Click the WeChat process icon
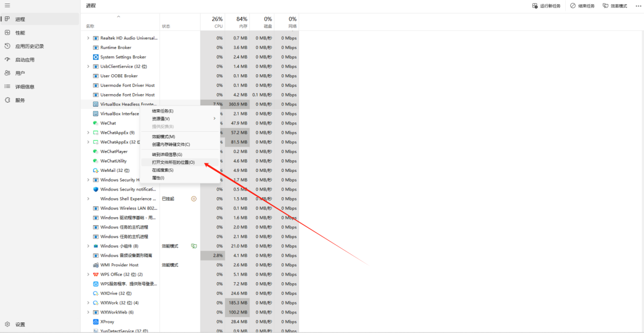 (x=95, y=123)
